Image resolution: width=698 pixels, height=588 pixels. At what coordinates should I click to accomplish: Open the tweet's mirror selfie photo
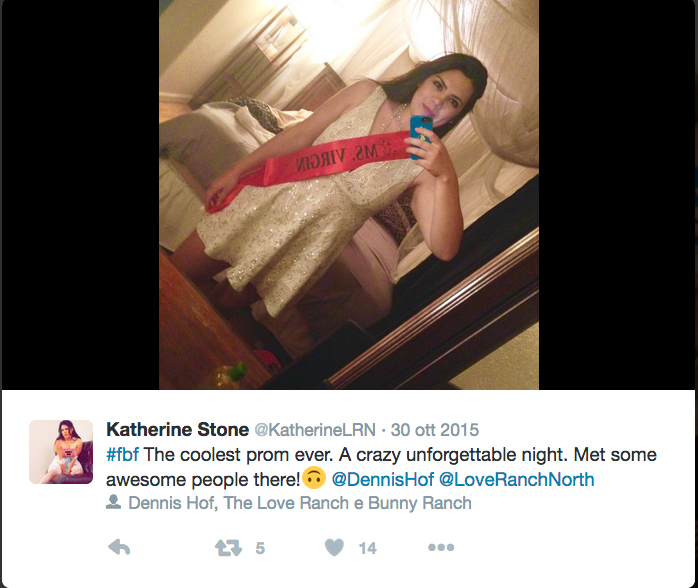[349, 195]
